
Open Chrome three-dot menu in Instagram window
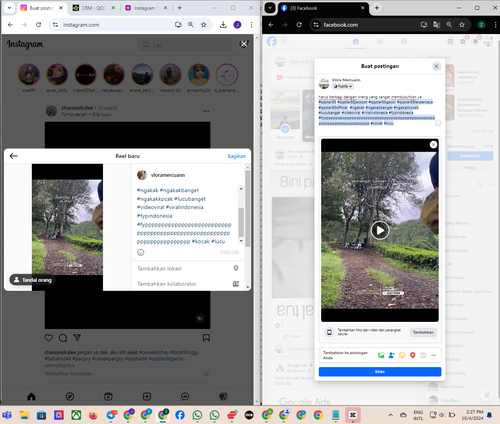(251, 25)
